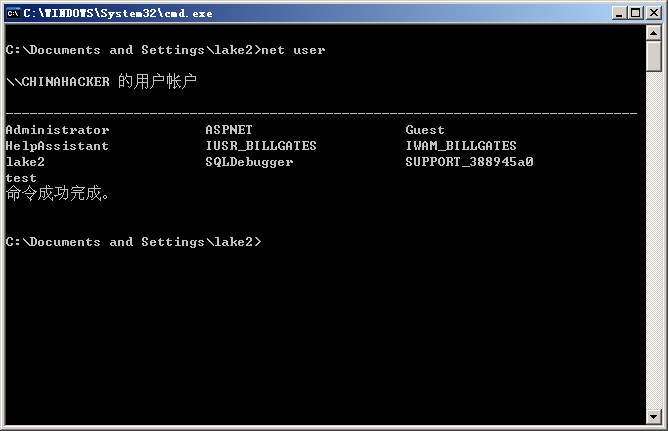Click the SQLDebugger user entry

pyautogui.click(x=249, y=162)
